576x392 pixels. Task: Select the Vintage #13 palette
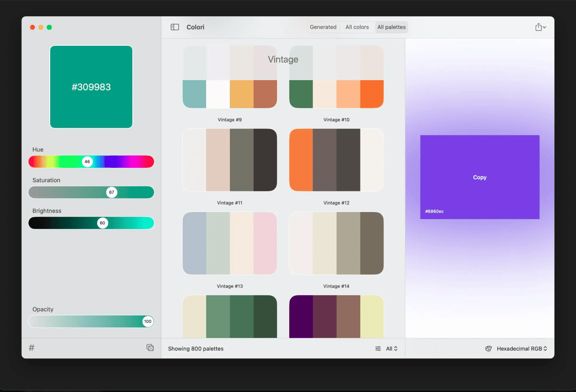pyautogui.click(x=230, y=243)
